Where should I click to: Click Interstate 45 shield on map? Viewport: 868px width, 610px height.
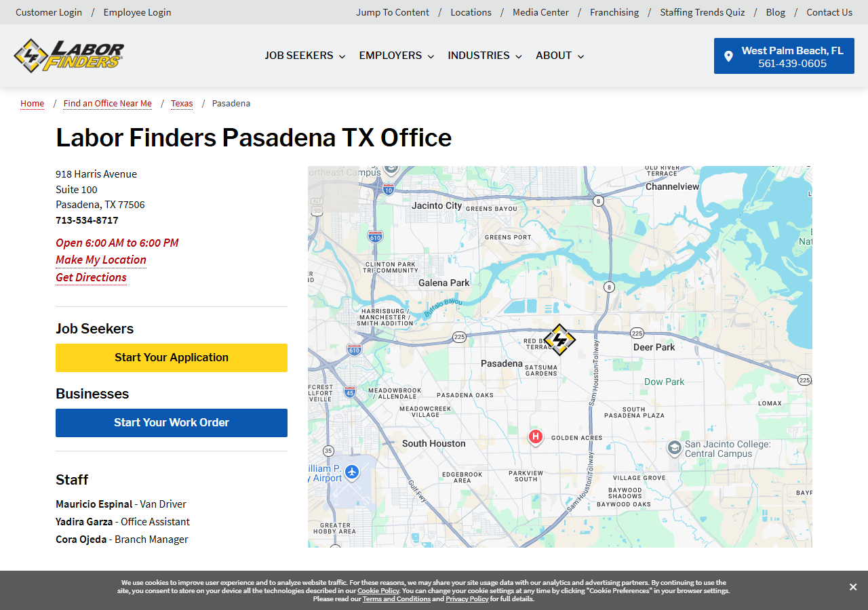350,392
